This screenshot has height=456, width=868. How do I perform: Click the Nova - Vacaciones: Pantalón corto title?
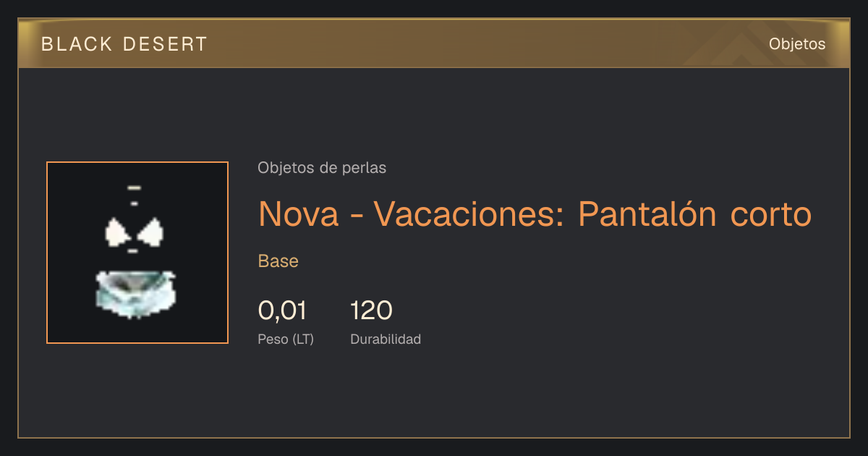click(x=535, y=214)
